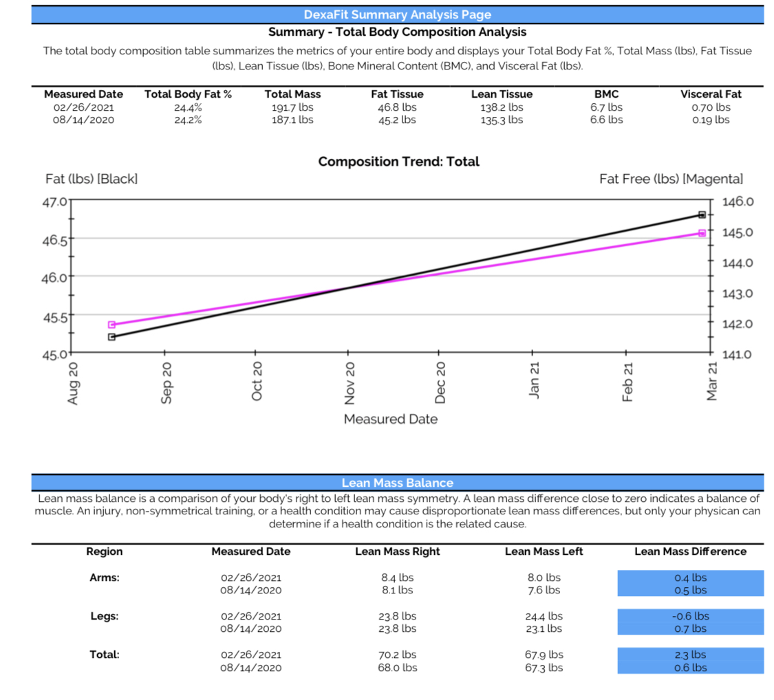Click the magenta fat-free data point for August 2020
Image resolution: width=774 pixels, height=700 pixels.
(111, 325)
